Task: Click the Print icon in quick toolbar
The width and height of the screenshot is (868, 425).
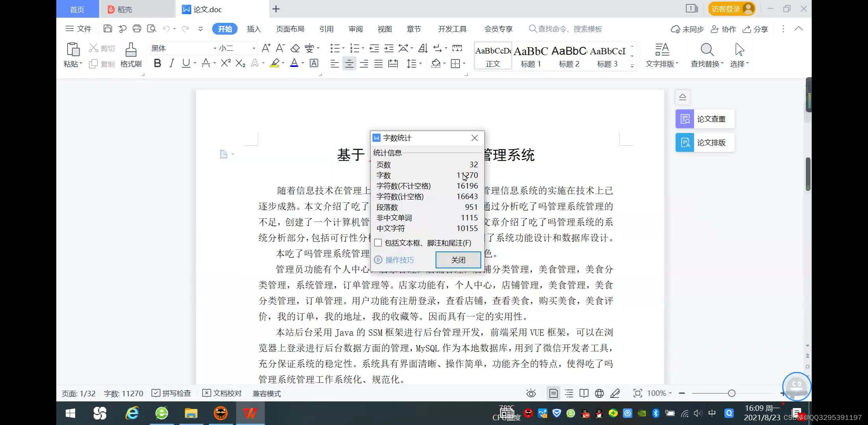Action: tap(137, 29)
